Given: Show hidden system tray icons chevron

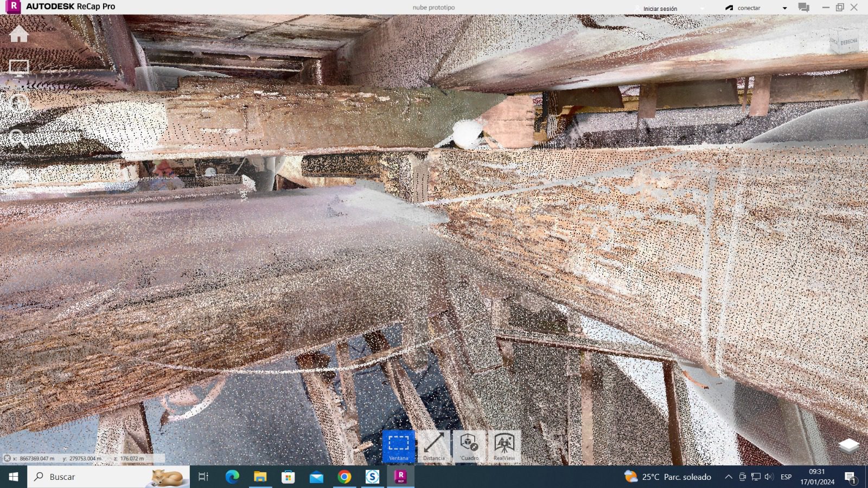Looking at the screenshot, I should 728,477.
